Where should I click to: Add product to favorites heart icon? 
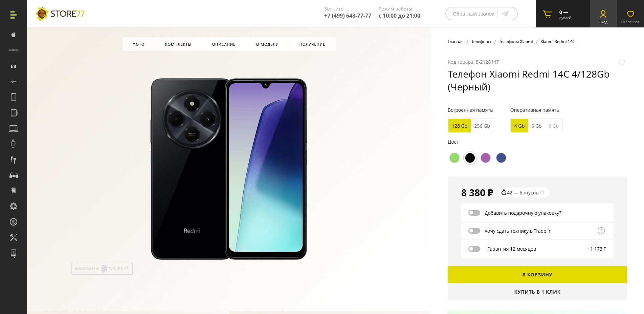[622, 62]
